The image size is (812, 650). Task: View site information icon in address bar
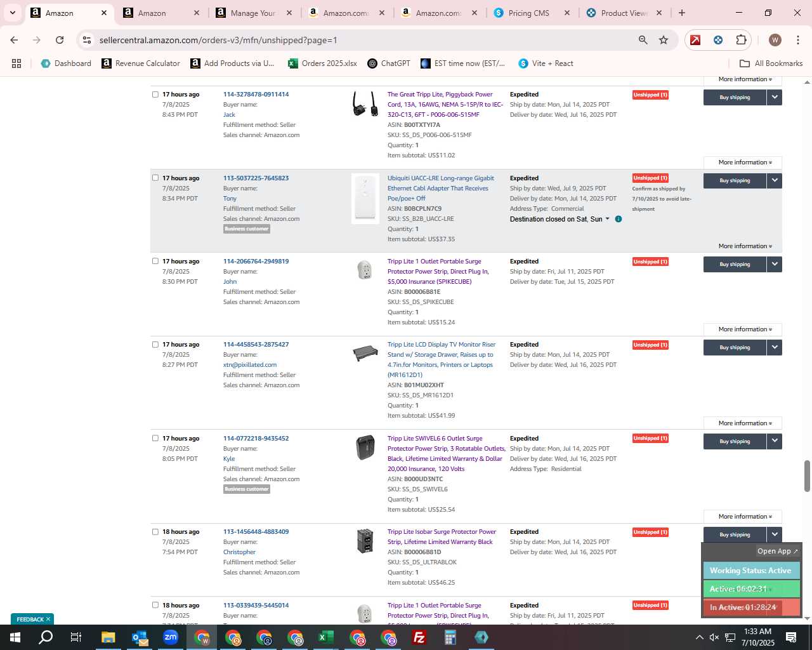point(87,40)
